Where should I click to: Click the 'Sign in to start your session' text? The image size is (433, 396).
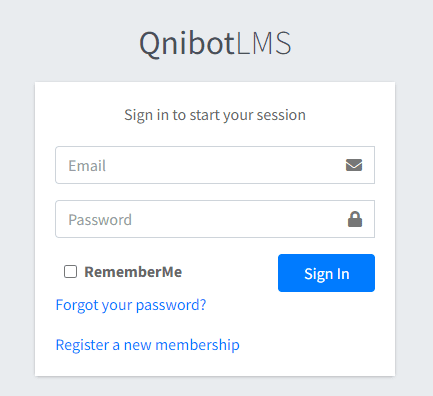[x=215, y=115]
